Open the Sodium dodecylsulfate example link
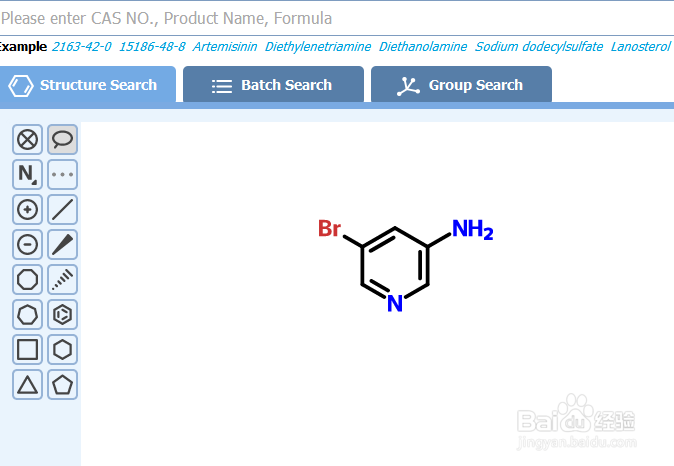Viewport: 674px width, 466px height. point(539,46)
